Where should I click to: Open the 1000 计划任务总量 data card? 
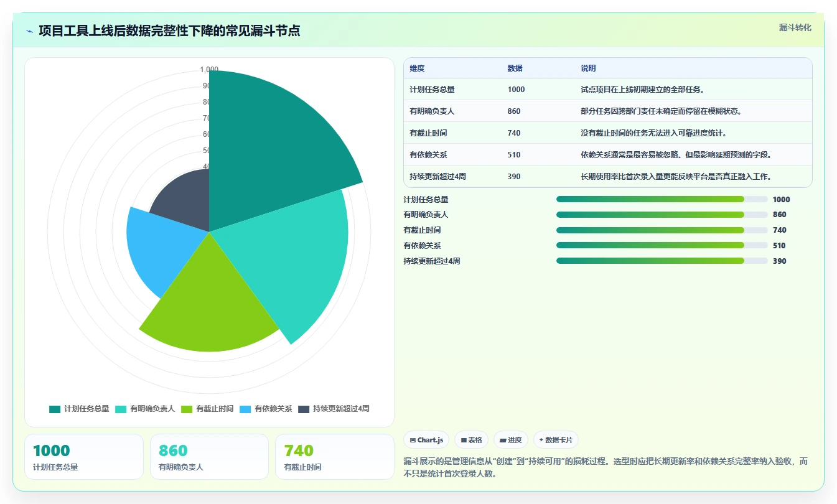click(84, 457)
